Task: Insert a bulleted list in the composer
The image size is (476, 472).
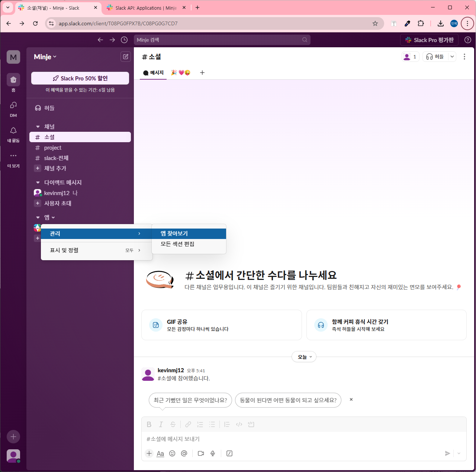Action: click(x=212, y=424)
